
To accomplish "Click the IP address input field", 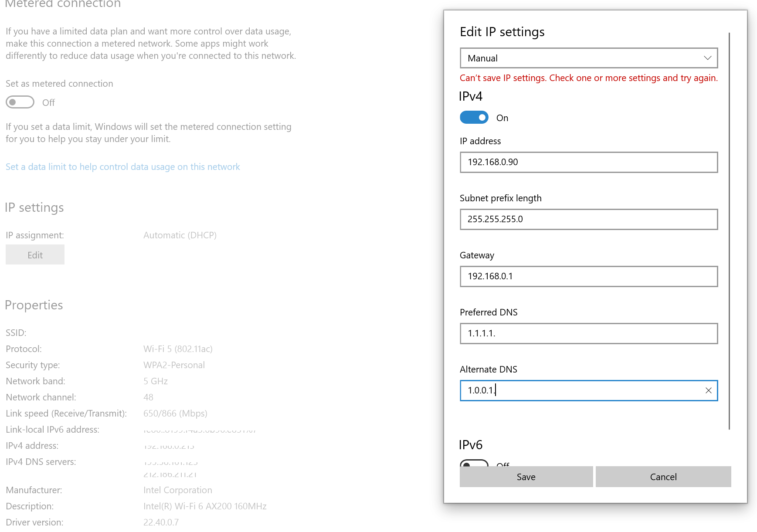I will [x=588, y=162].
